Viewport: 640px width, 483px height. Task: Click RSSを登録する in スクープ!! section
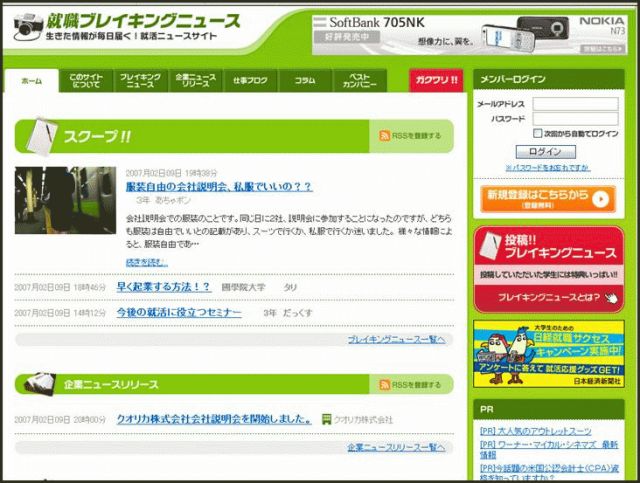416,136
